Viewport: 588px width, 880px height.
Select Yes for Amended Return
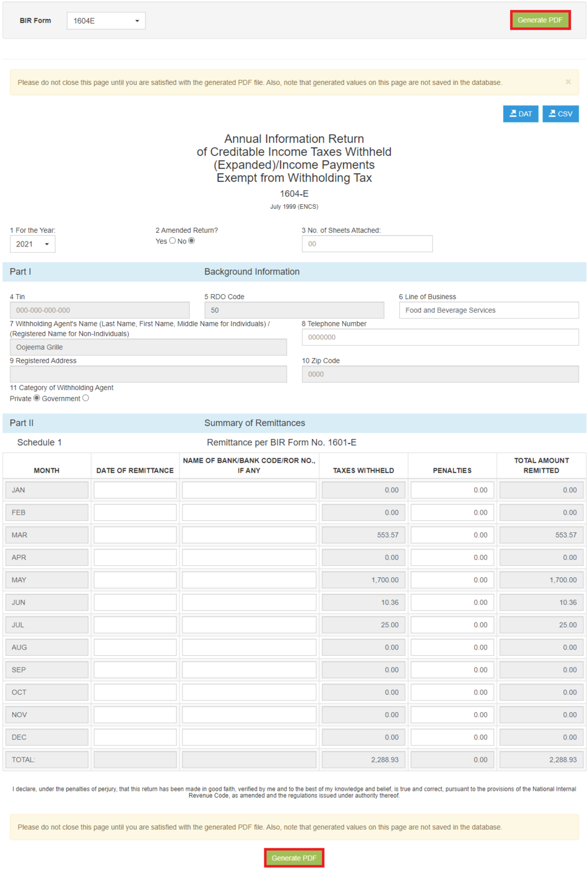pos(172,241)
